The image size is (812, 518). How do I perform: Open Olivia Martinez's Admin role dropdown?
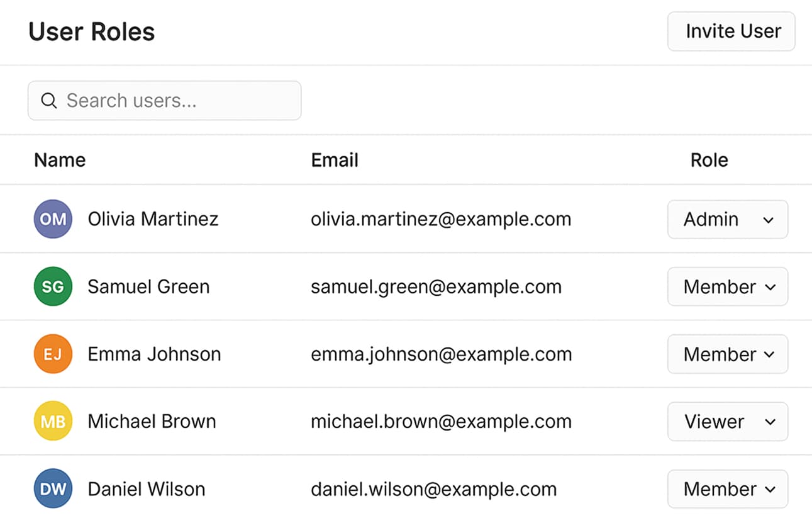click(727, 220)
